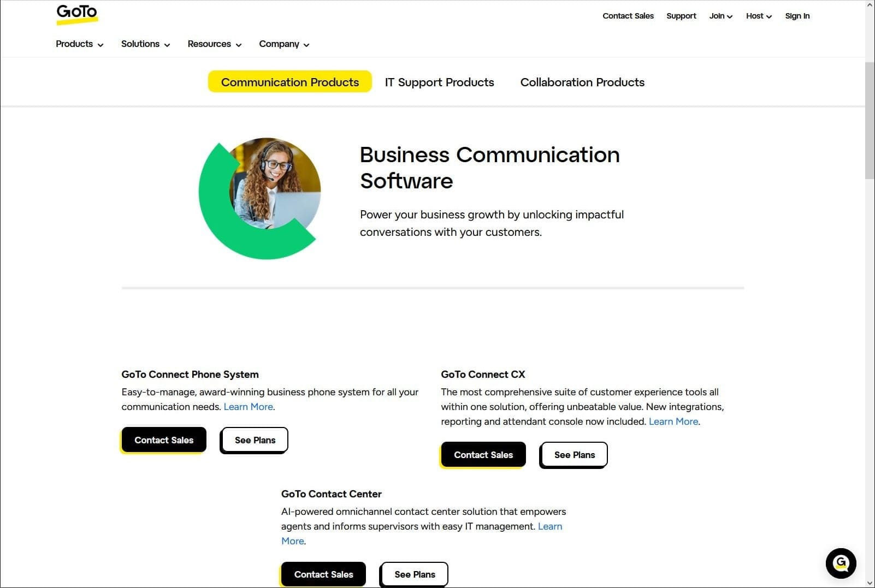Viewport: 875px width, 588px height.
Task: Learn More about GoTo Connect Phone System
Action: click(249, 407)
